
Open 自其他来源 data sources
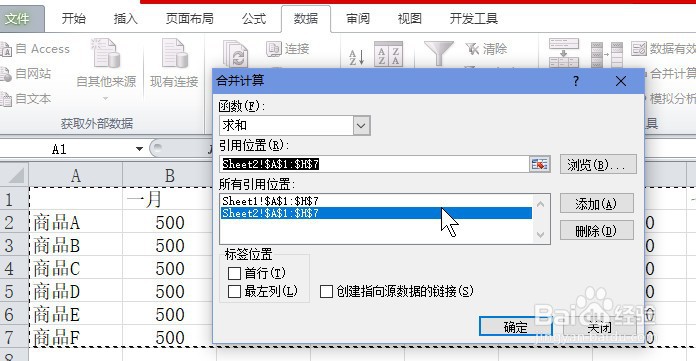[106, 69]
